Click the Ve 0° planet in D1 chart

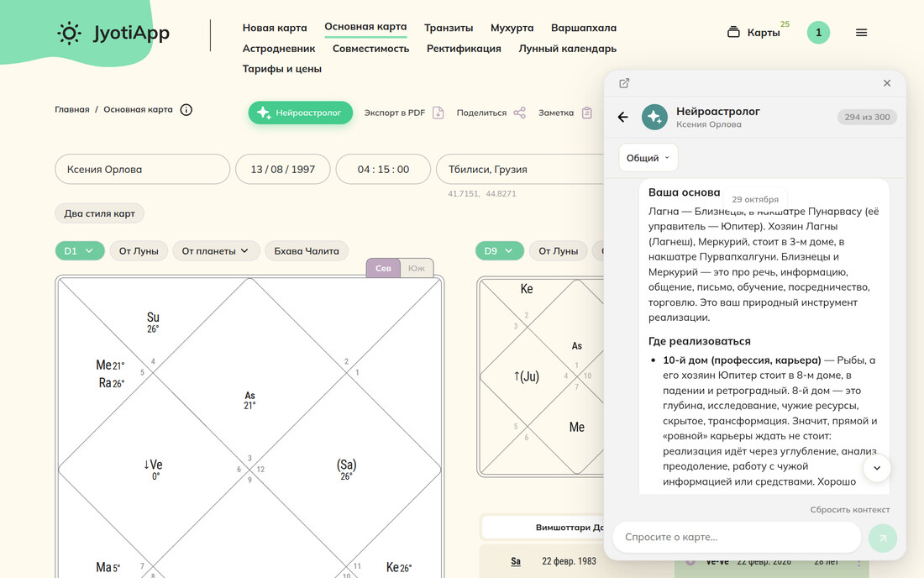[153, 470]
